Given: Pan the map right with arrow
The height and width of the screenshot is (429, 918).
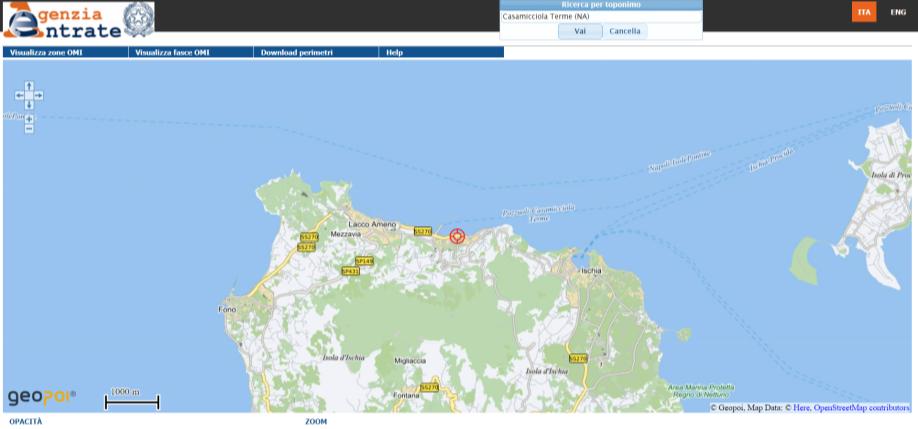Looking at the screenshot, I should pyautogui.click(x=39, y=96).
